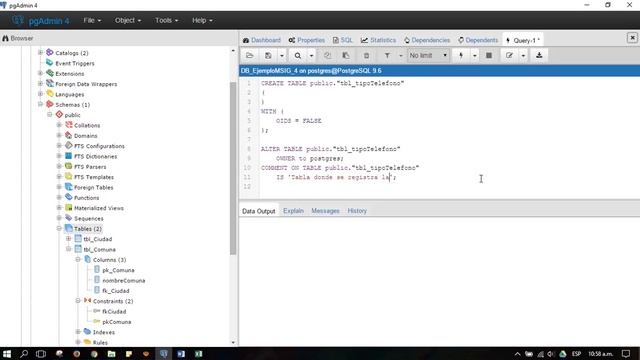Open the Help menu
The height and width of the screenshot is (360, 640).
[x=202, y=20]
